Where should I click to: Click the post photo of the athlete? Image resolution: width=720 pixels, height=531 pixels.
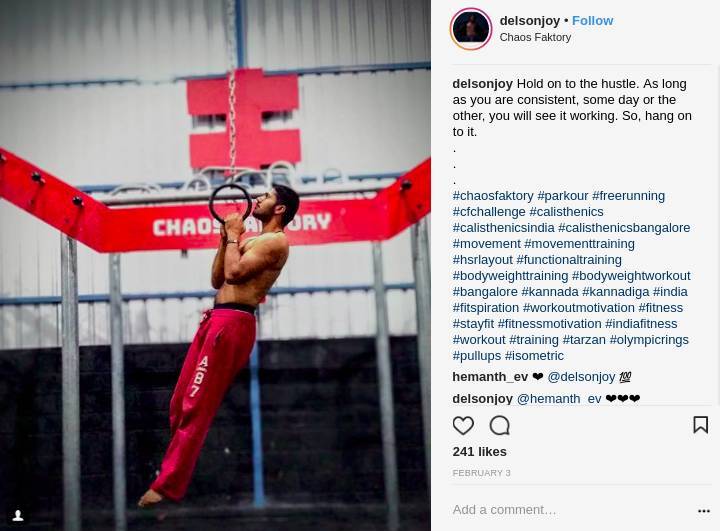[x=215, y=266]
